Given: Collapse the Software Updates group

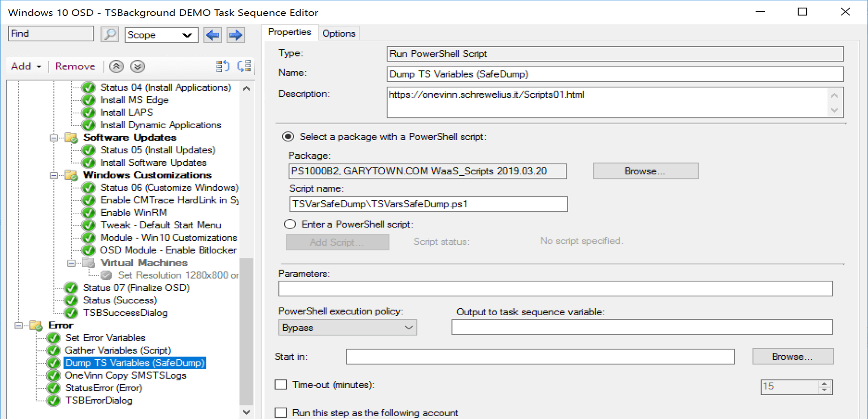Looking at the screenshot, I should 54,138.
